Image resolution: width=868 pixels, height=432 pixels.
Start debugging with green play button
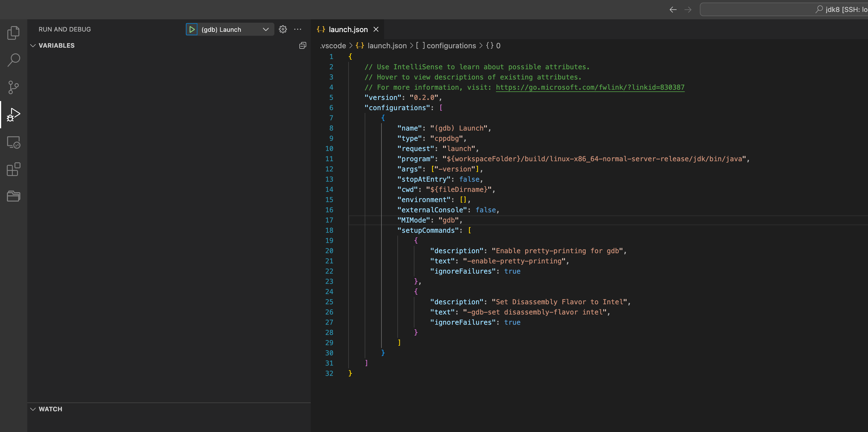[192, 30]
